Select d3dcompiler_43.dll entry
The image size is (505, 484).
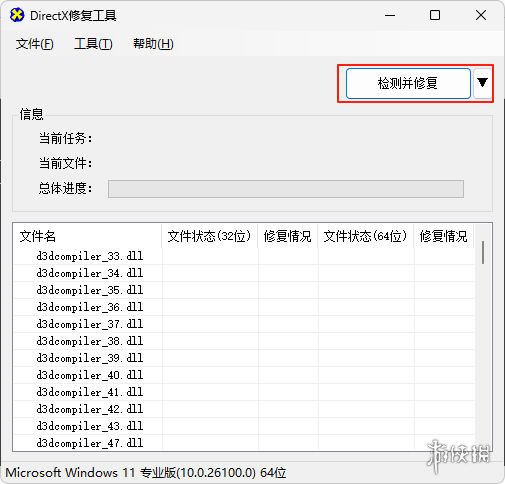click(x=244, y=426)
